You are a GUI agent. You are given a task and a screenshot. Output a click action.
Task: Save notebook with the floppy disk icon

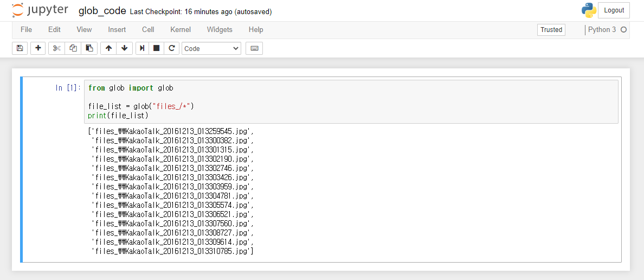[20, 48]
